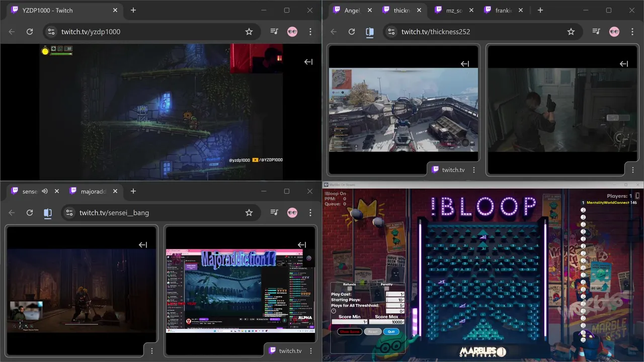The image size is (644, 362).
Task: Open Chrome menu in sensei__bang window
Action: click(x=310, y=213)
